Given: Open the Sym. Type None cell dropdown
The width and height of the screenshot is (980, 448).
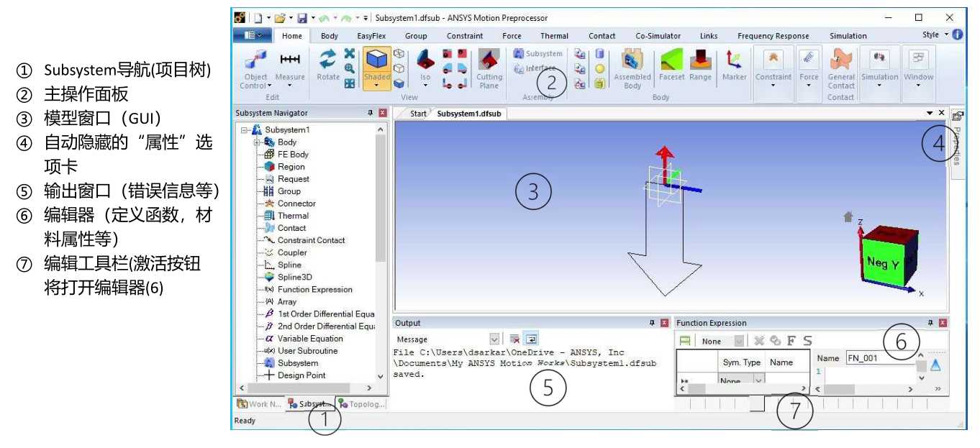Looking at the screenshot, I should 758,381.
